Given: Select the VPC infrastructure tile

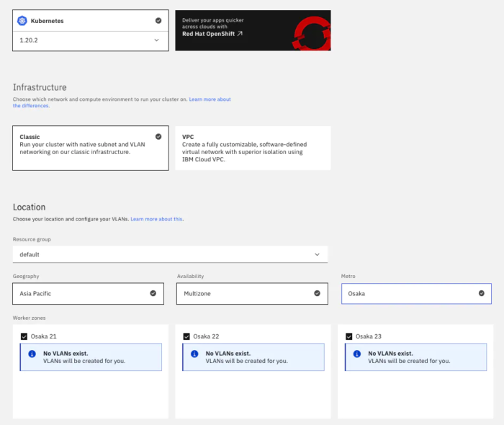Looking at the screenshot, I should [x=253, y=148].
